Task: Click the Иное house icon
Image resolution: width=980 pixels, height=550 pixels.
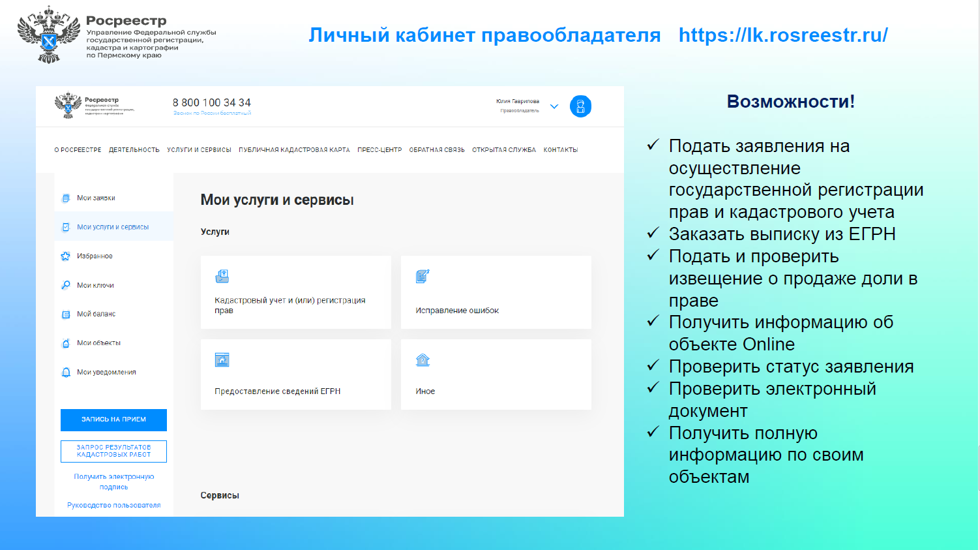Action: 423,360
